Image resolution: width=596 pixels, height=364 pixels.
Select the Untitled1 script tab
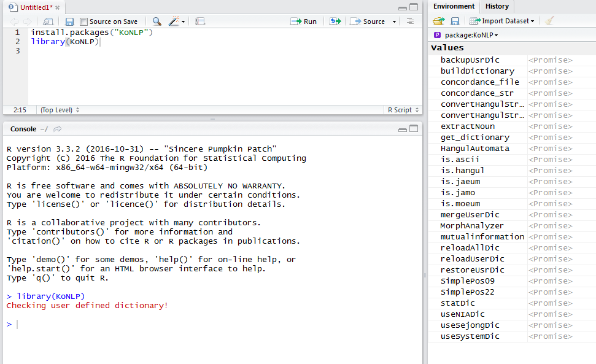(x=31, y=7)
